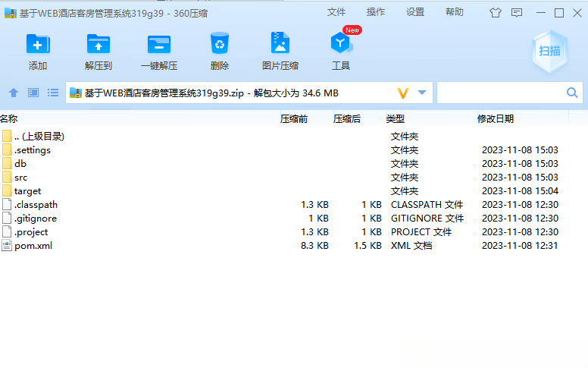Click the search magnifier icon
Image resolution: width=588 pixels, height=368 pixels.
point(572,93)
